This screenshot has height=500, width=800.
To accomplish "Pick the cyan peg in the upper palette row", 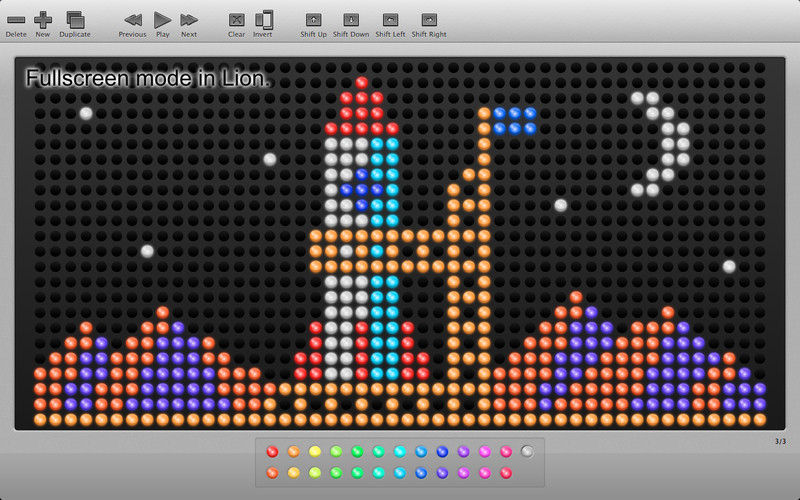I will [400, 452].
